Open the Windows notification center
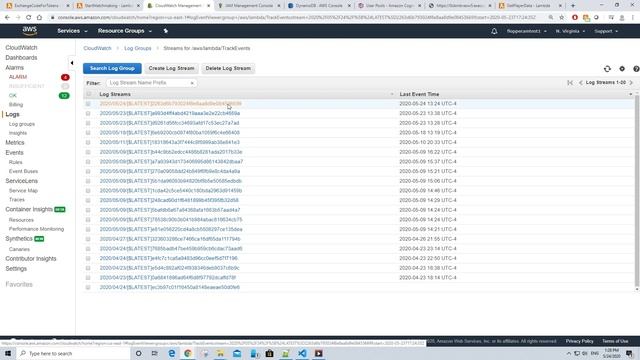This screenshot has height=360, width=640. [629, 353]
